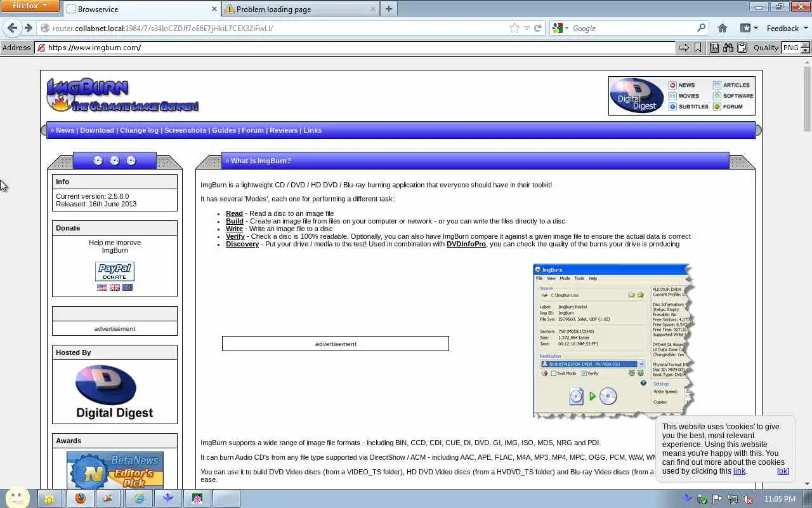The image size is (812, 508).
Task: Click the muted volume tray icon
Action: coord(748,499)
